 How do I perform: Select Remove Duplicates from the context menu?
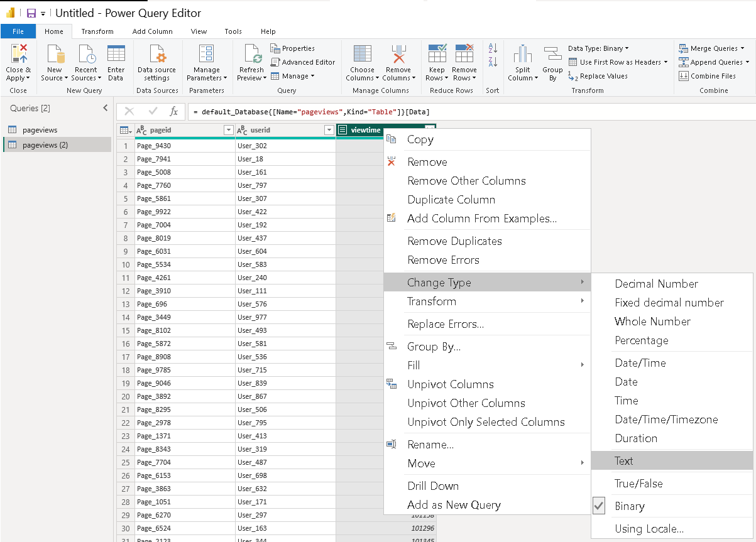[x=454, y=241]
